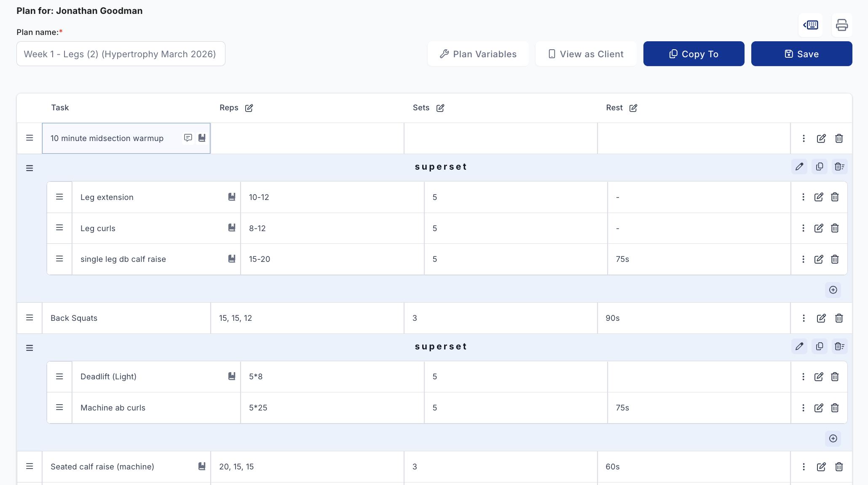Open Plan Variables
Image resolution: width=868 pixels, height=485 pixels.
pyautogui.click(x=478, y=54)
